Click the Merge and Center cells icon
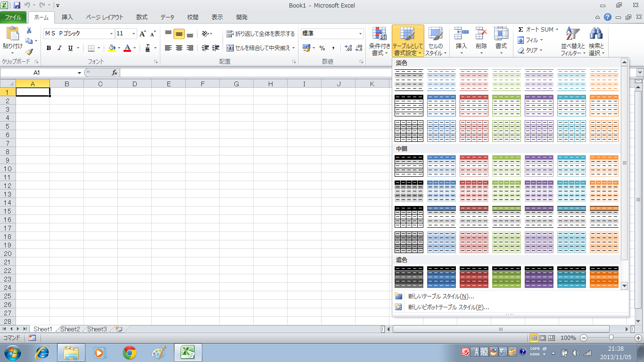This screenshot has height=362, width=644. point(230,48)
